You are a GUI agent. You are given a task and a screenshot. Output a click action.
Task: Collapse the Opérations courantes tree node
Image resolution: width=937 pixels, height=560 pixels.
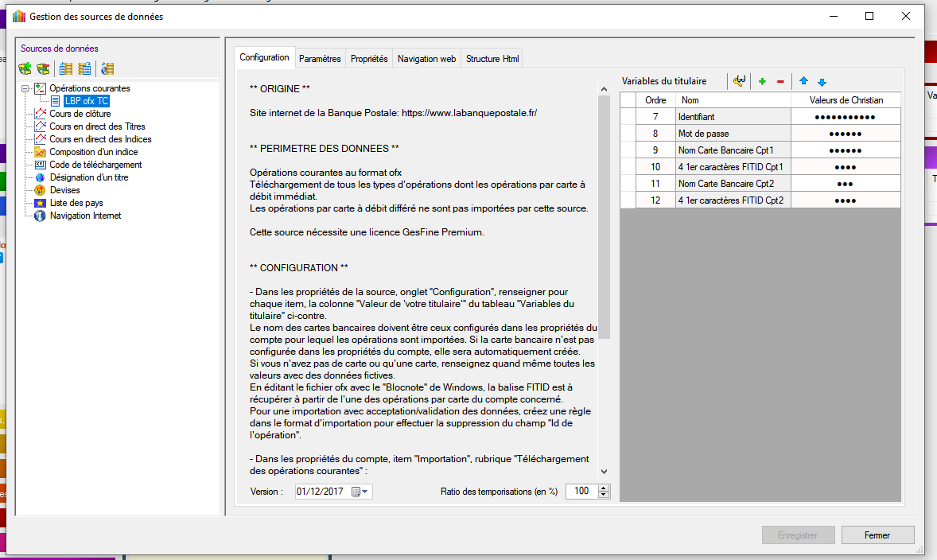(25, 88)
